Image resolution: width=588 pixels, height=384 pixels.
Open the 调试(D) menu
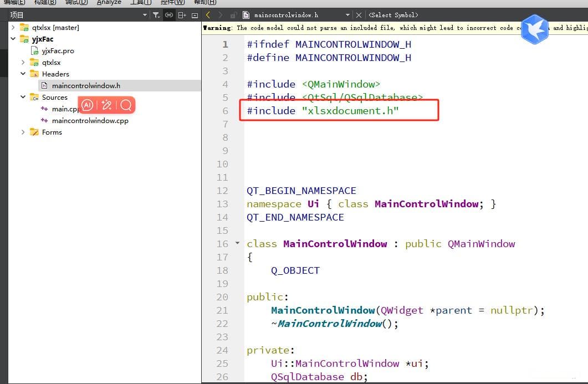point(76,2)
